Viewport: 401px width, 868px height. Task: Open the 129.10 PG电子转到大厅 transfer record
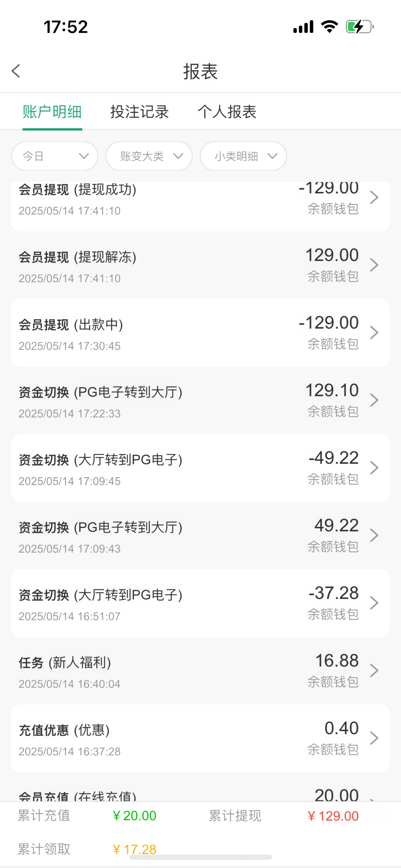(x=200, y=400)
